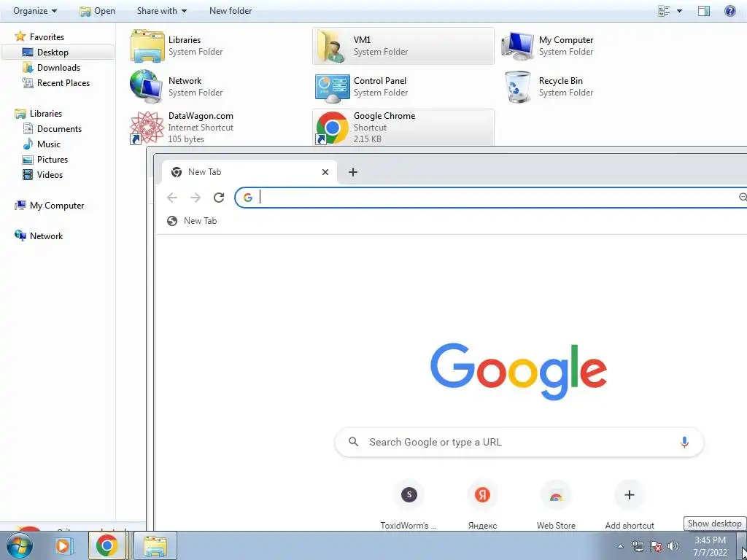Image resolution: width=747 pixels, height=560 pixels.
Task: Open volume speaker icon in system tray
Action: [673, 546]
